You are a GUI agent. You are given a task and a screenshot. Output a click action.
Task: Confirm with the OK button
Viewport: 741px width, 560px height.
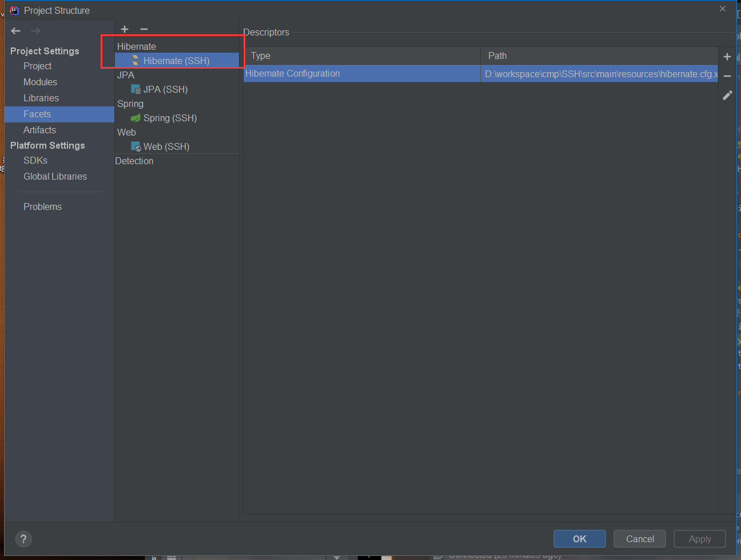(580, 539)
